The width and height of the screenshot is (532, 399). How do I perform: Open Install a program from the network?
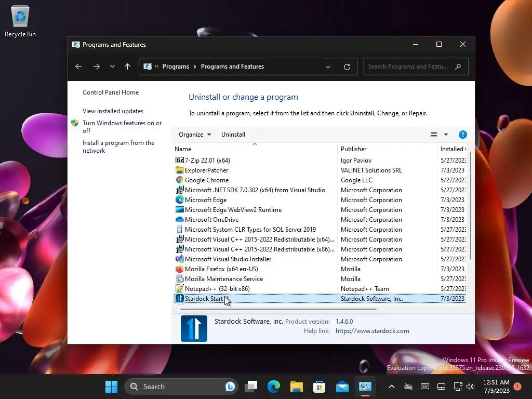pyautogui.click(x=118, y=147)
